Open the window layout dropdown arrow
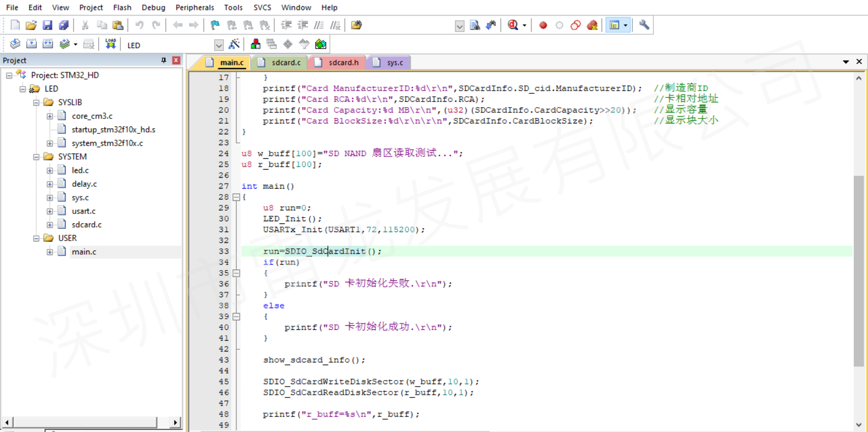 pos(625,25)
